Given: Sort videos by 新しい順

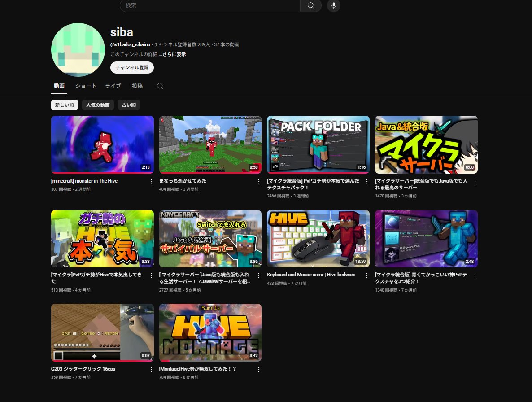Looking at the screenshot, I should click(65, 105).
